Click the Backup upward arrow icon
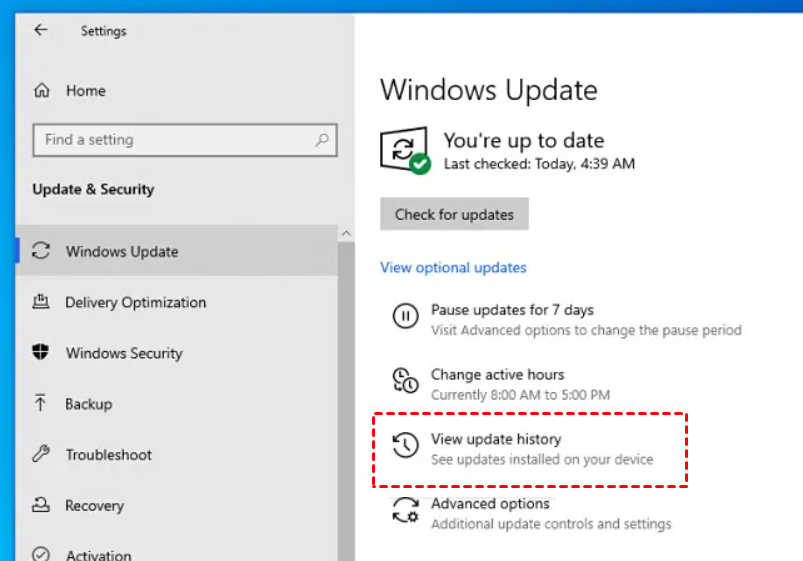 pos(40,403)
